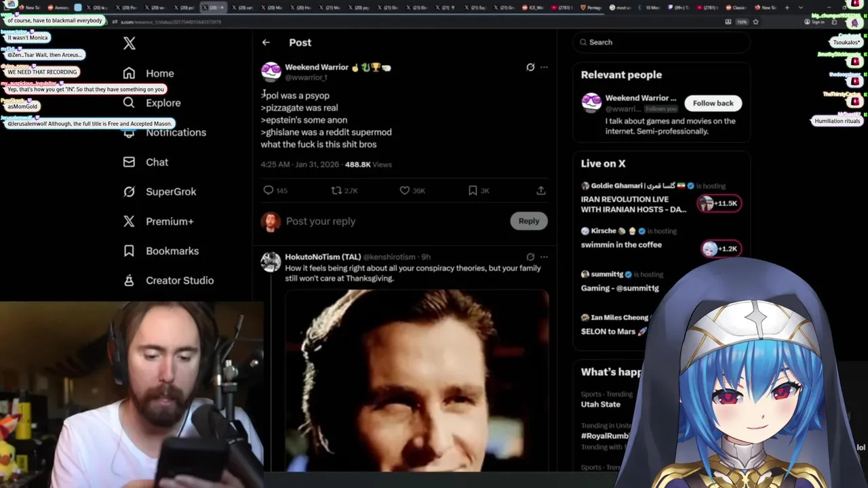Click the search magnifier icon

point(583,42)
